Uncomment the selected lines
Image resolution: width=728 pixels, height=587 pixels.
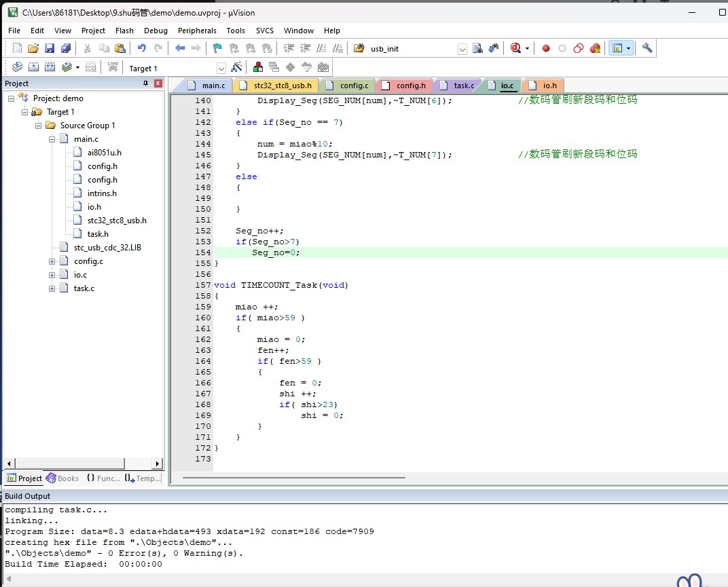[x=338, y=48]
